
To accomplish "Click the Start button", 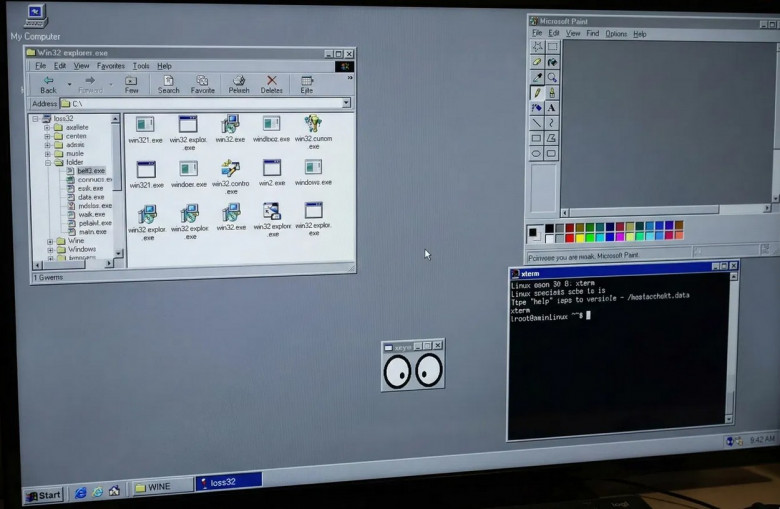I will pos(45,494).
